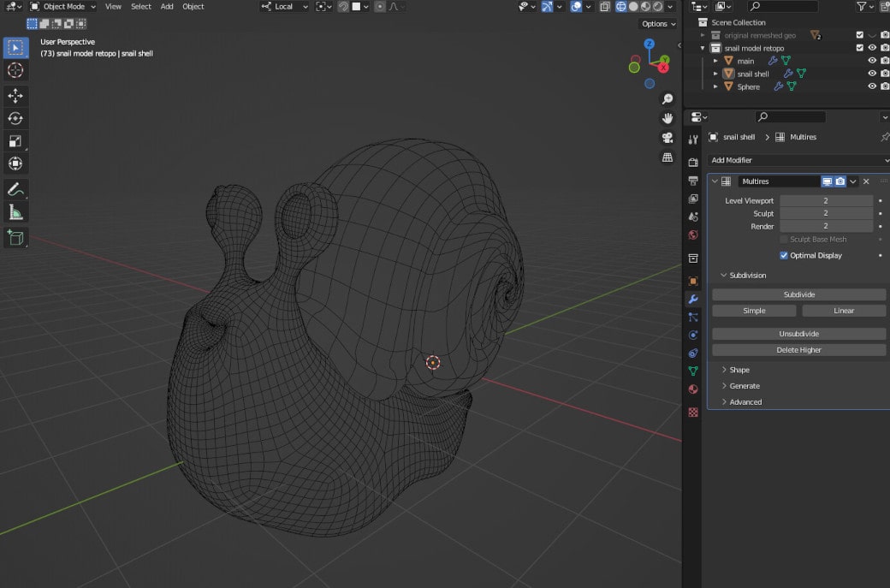
Task: Open the View Layer properties tab
Action: coord(693,199)
